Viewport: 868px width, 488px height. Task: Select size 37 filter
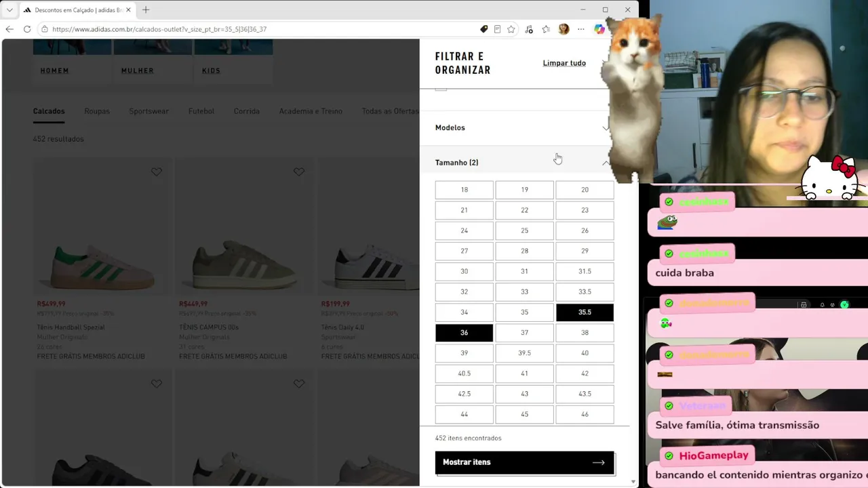tap(524, 333)
